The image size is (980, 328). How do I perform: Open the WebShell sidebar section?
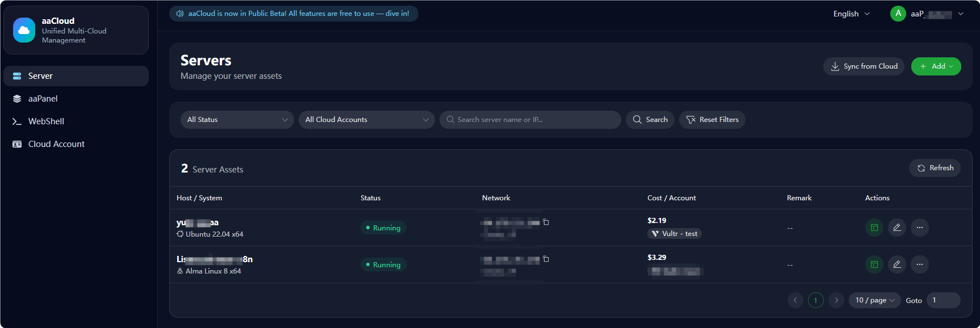click(x=76, y=121)
